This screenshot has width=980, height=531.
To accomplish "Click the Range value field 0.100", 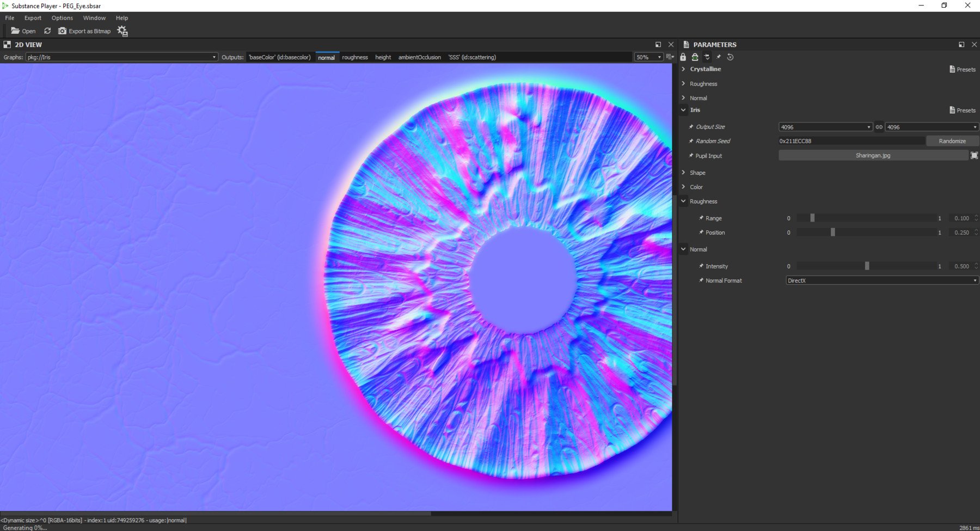I will (961, 218).
